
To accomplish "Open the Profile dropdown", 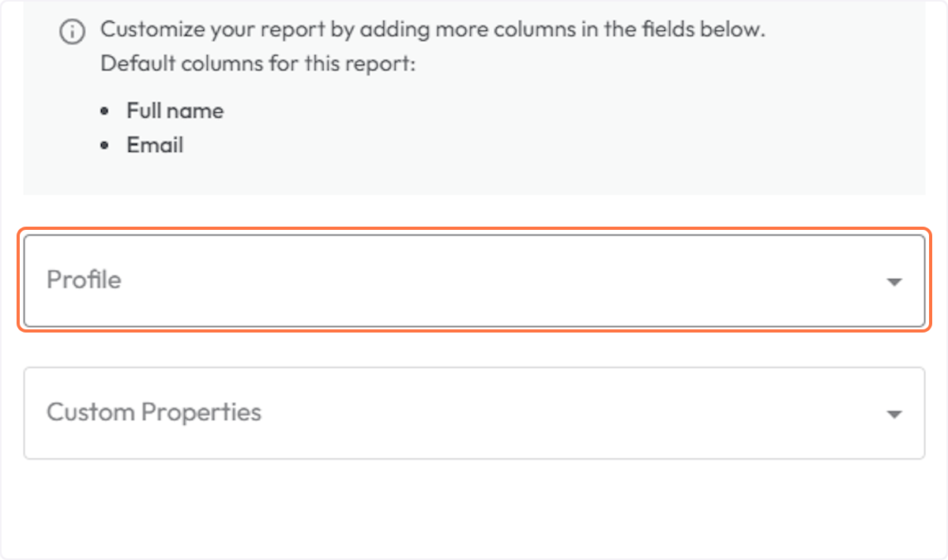I will click(474, 280).
